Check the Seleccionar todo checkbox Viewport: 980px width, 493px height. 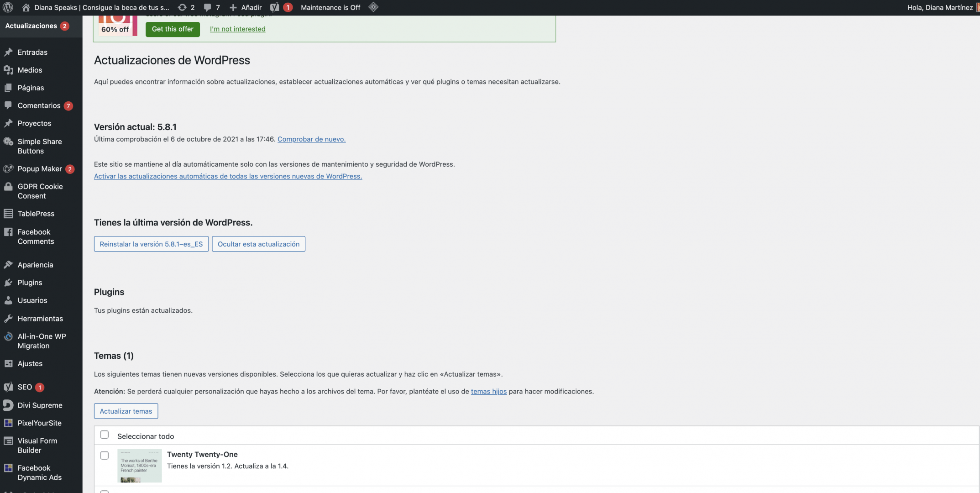105,435
